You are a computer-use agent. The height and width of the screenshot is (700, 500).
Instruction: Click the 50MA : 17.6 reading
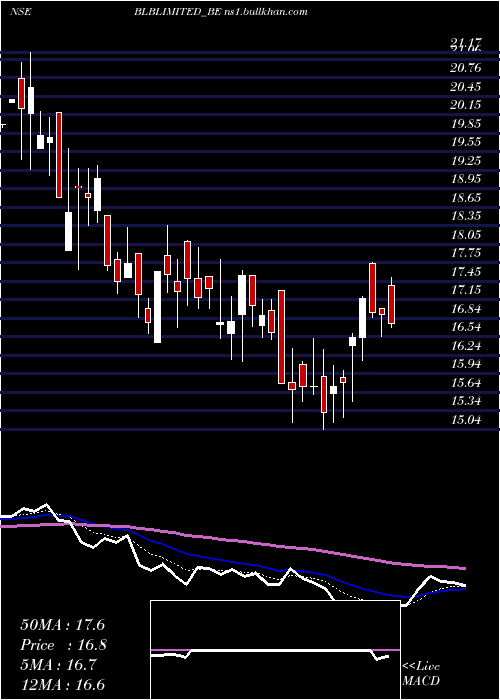62,625
